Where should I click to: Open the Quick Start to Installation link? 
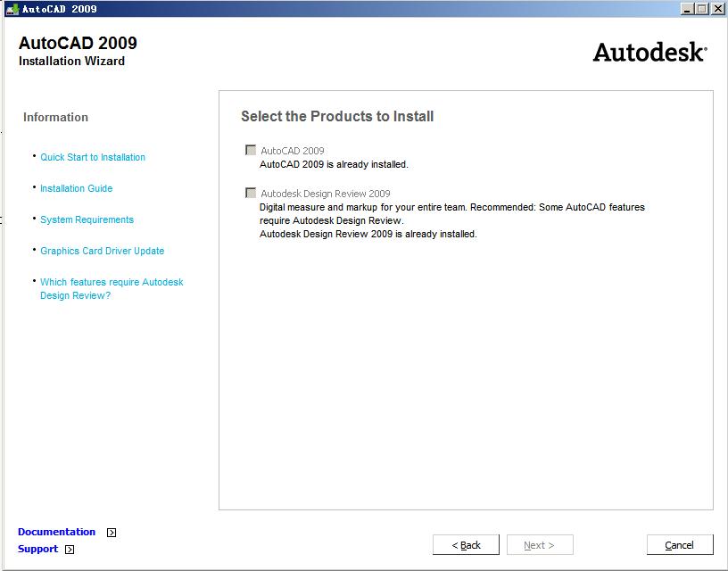(93, 157)
